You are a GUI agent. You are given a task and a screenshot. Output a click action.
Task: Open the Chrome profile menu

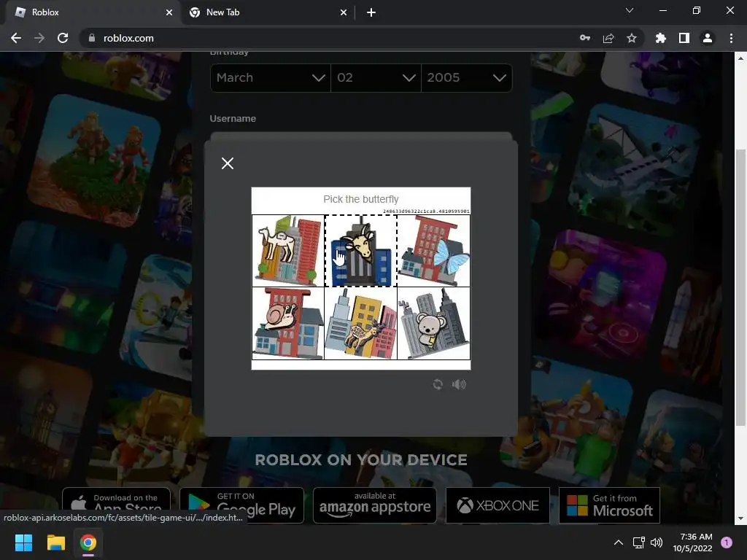708,38
